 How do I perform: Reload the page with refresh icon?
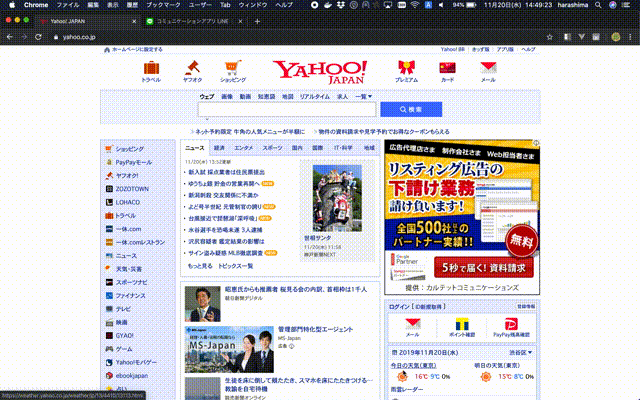coord(38,37)
